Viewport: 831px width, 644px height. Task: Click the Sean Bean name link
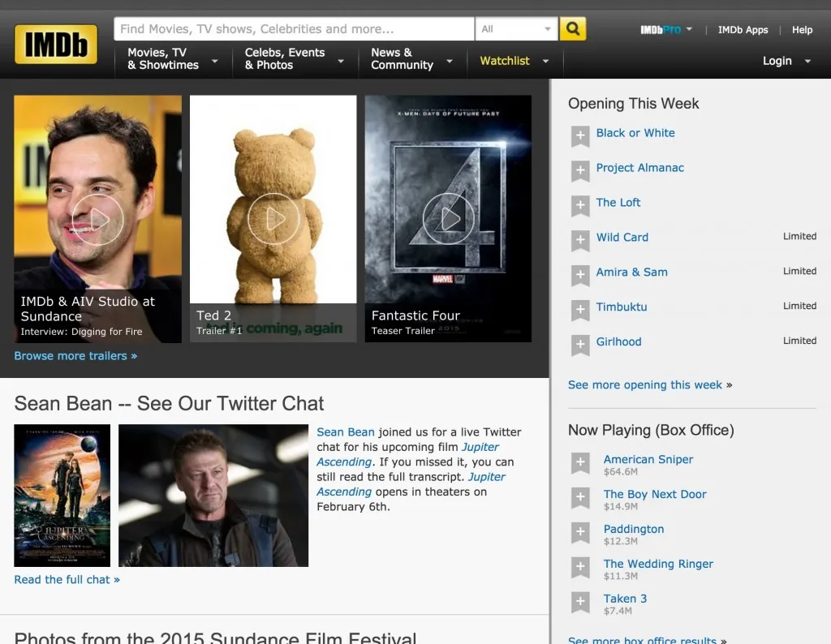[346, 432]
